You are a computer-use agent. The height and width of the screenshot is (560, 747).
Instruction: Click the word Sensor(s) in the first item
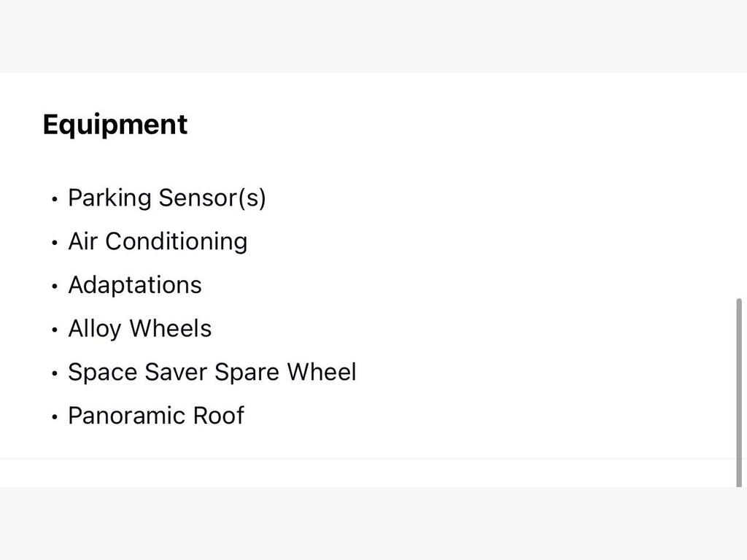tap(212, 198)
